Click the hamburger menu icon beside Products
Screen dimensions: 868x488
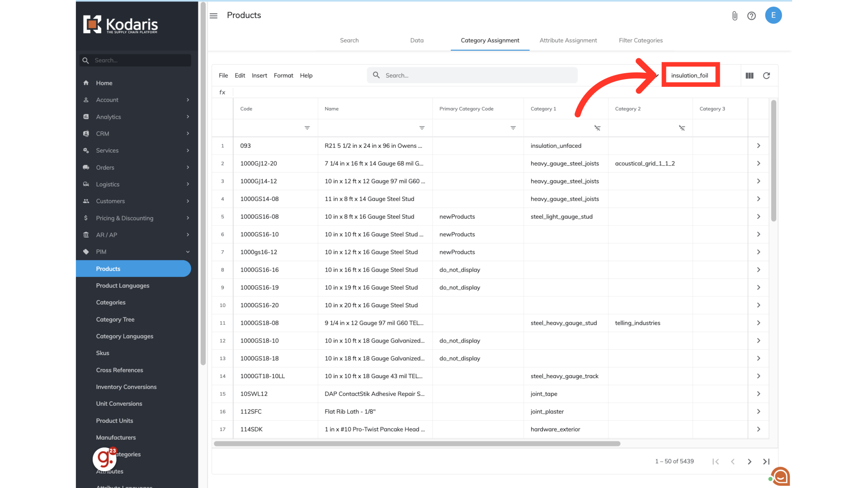click(213, 16)
